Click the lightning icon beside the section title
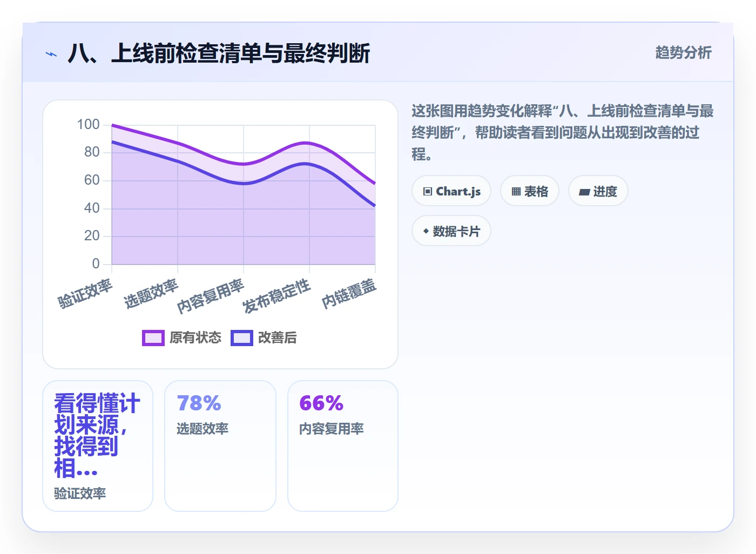 (x=51, y=54)
